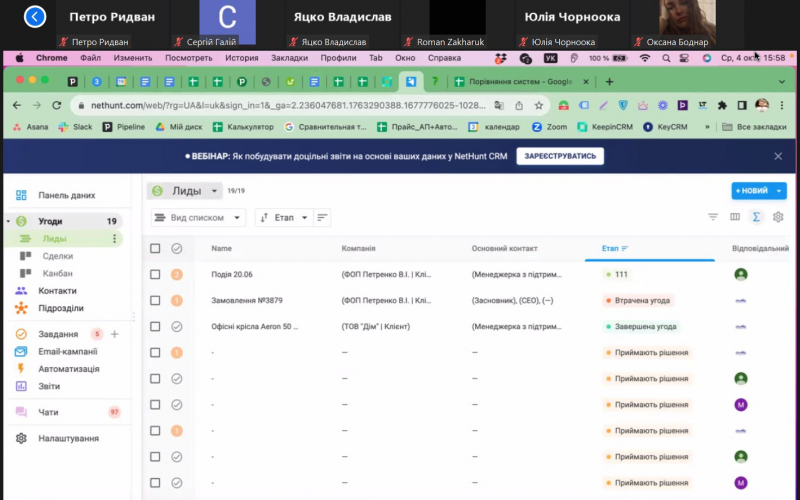Image resolution: width=800 pixels, height=500 pixels.
Task: Check the Офісні крісла Aeron row checkbox
Action: click(155, 327)
